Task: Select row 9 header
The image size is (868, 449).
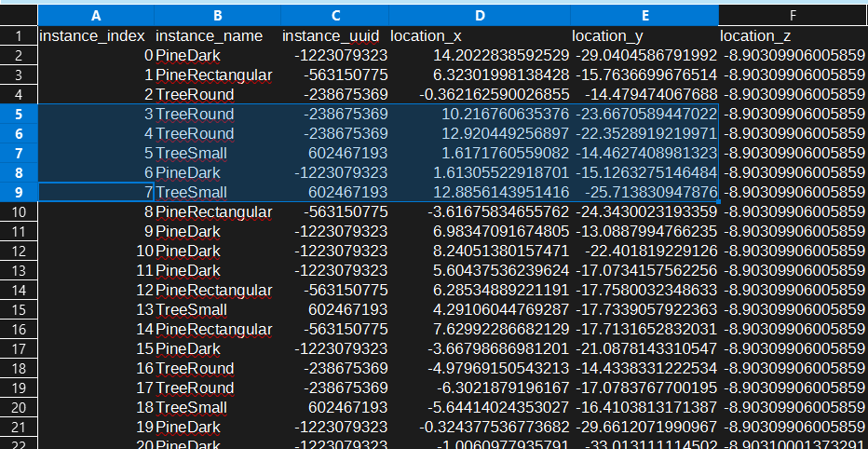Action: click(x=18, y=192)
